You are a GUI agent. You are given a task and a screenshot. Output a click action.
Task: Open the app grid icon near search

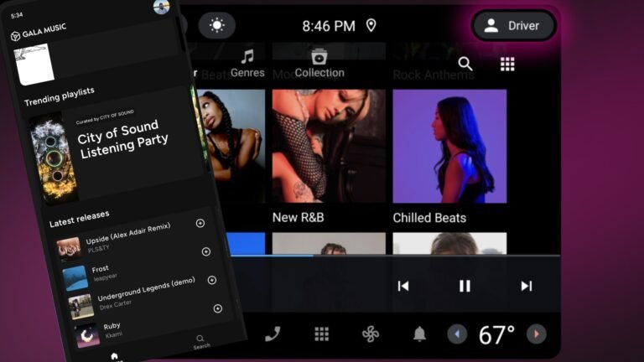(507, 64)
